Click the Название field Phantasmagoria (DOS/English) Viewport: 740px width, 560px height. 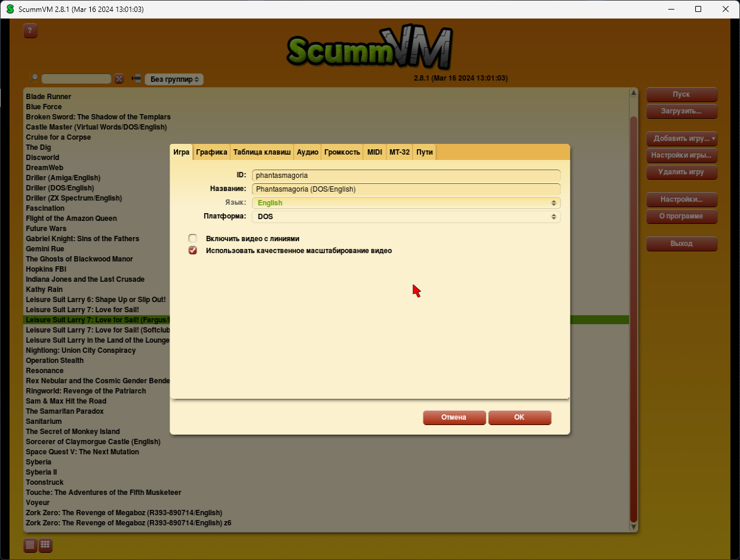tap(406, 189)
